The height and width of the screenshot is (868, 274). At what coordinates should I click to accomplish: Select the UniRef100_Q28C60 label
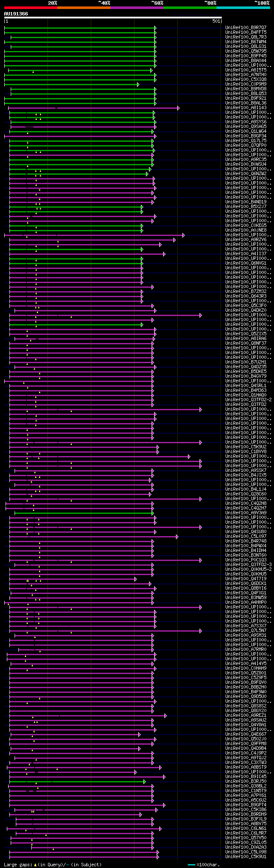point(246,494)
